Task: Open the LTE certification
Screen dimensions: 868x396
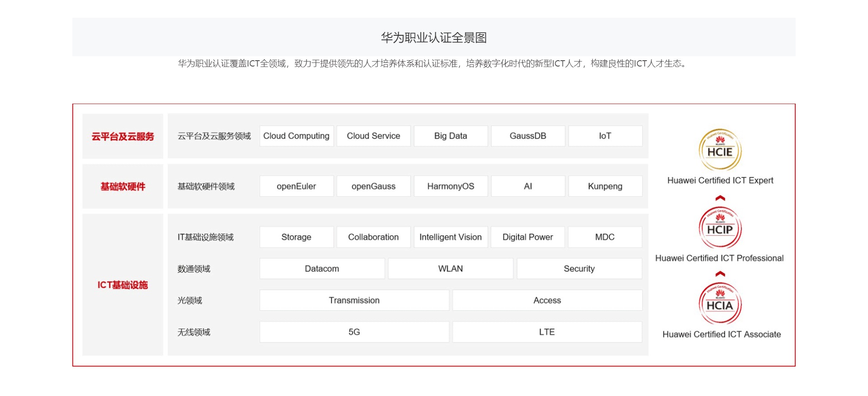Action: (547, 332)
